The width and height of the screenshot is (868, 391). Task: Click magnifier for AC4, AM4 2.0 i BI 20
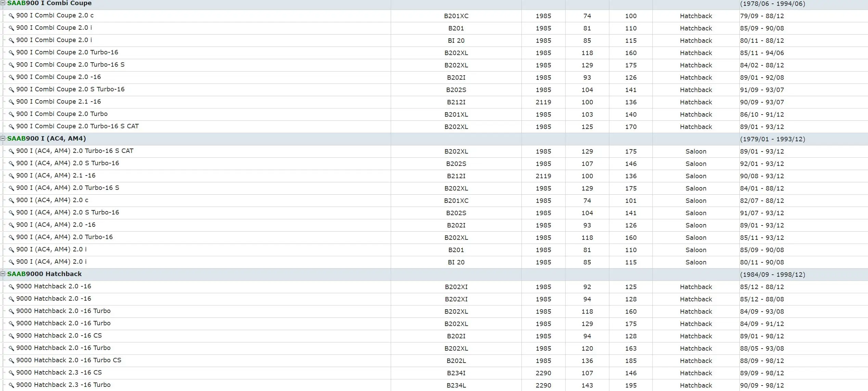coord(11,262)
